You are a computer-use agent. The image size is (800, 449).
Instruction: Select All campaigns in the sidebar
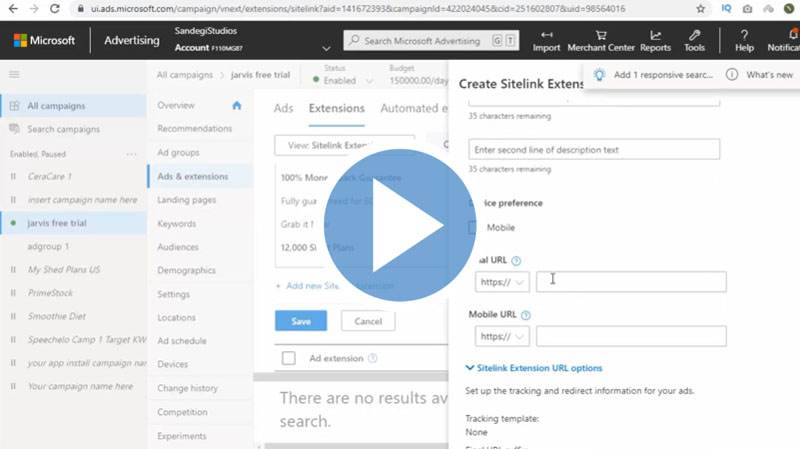[x=73, y=106]
